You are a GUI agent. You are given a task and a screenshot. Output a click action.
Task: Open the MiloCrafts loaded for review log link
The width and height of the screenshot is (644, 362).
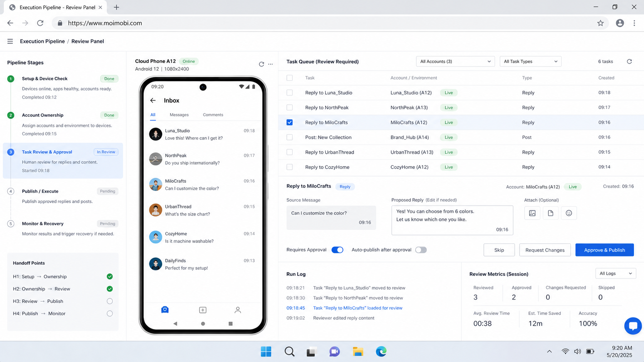point(357,308)
